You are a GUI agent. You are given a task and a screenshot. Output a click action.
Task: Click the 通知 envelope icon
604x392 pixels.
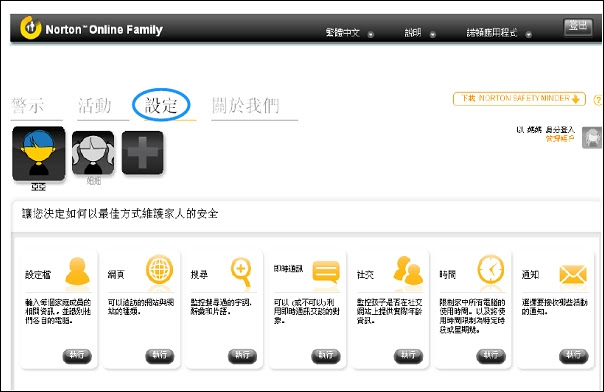(573, 275)
